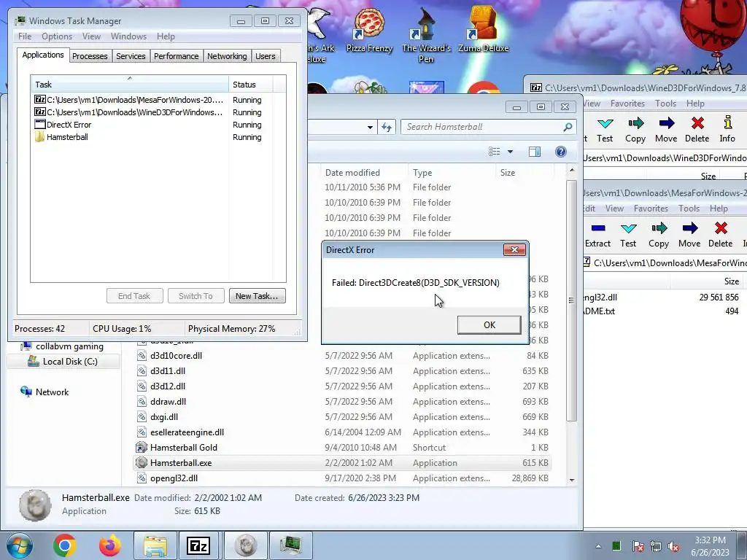Click Copy in the WineD3D 7-Zip toolbar
Screen dimensions: 747x560
click(x=635, y=130)
